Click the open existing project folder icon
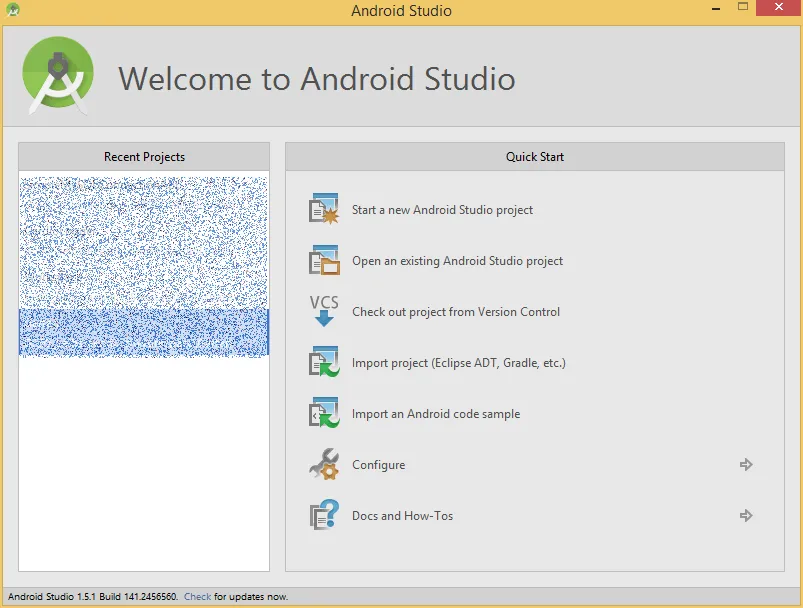The image size is (803, 608). coord(324,261)
